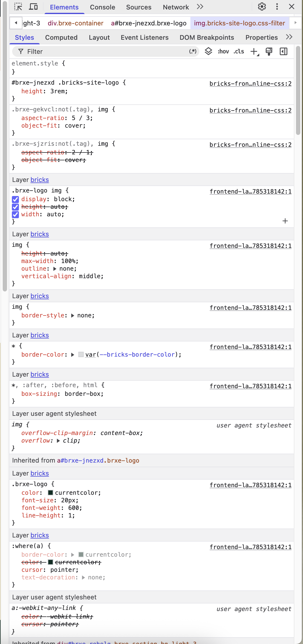The width and height of the screenshot is (303, 644).
Task: Expand the text-decoration: none triangle
Action: coord(83,577)
